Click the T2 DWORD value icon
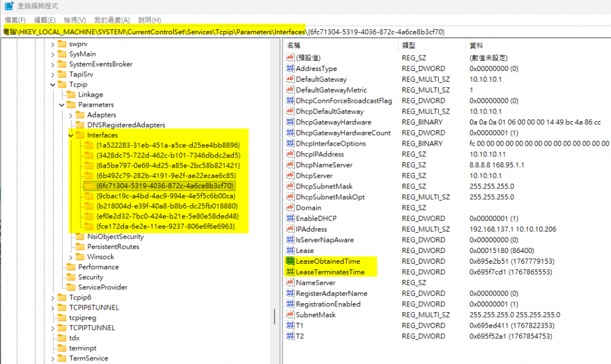 click(x=290, y=337)
